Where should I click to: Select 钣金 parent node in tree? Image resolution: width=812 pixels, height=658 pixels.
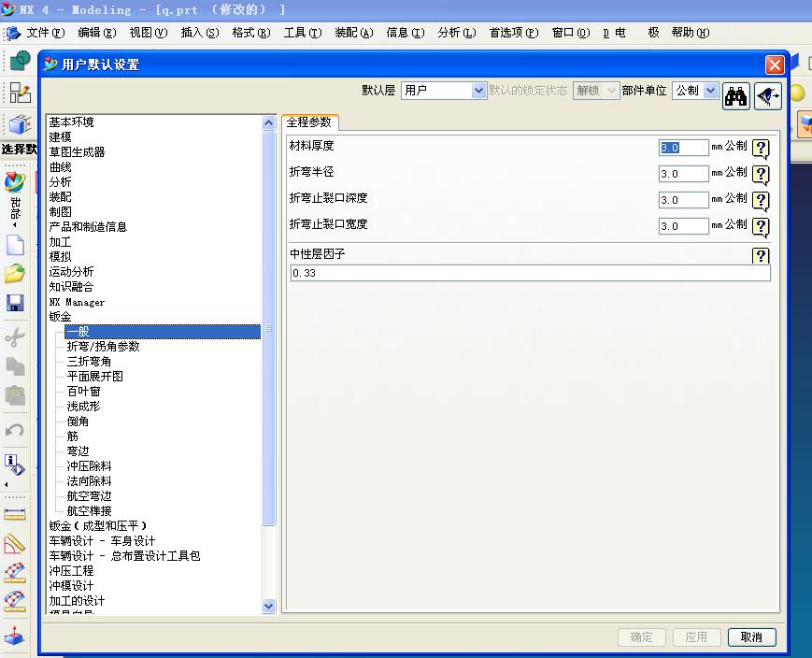click(60, 317)
